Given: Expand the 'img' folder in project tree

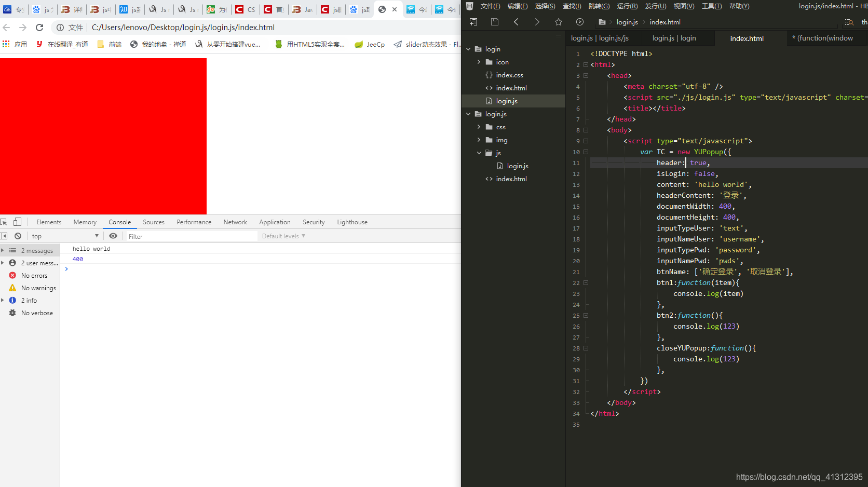Looking at the screenshot, I should pyautogui.click(x=479, y=140).
